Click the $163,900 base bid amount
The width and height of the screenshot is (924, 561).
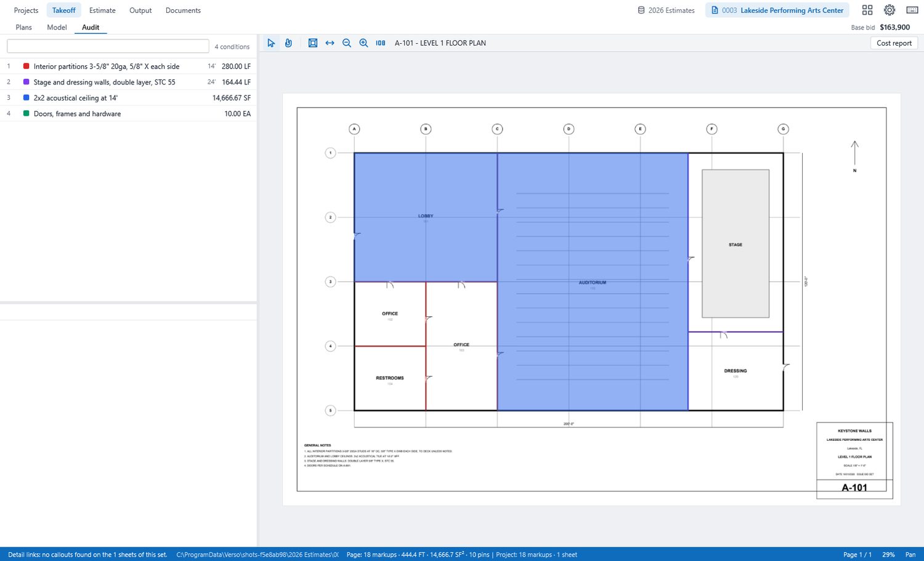pyautogui.click(x=894, y=27)
